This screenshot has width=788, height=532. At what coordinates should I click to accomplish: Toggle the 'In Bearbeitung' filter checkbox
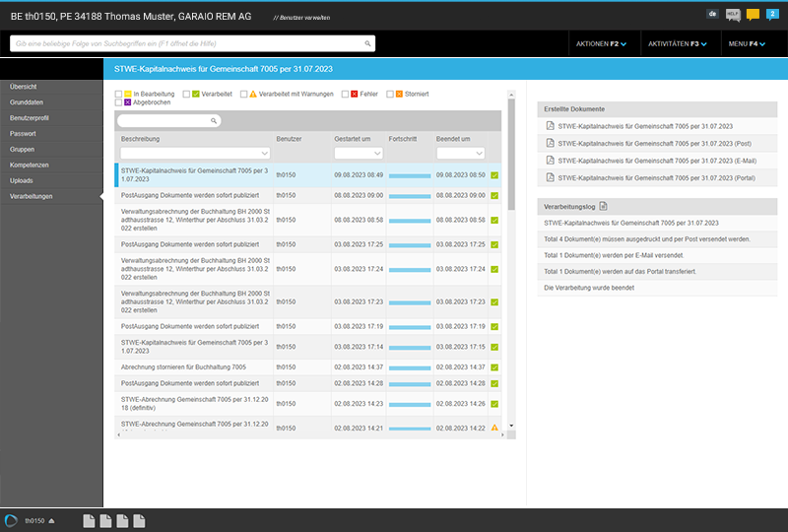click(x=119, y=94)
